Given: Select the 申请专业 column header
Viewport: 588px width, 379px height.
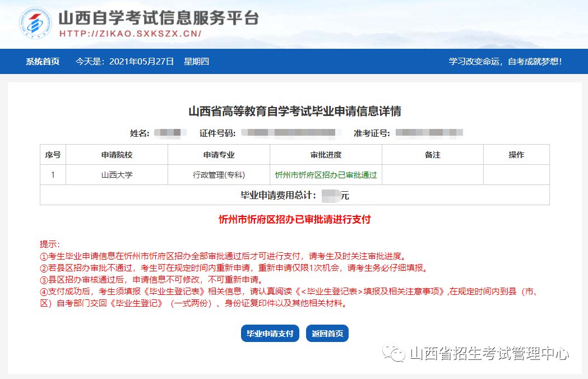Looking at the screenshot, I should [219, 155].
